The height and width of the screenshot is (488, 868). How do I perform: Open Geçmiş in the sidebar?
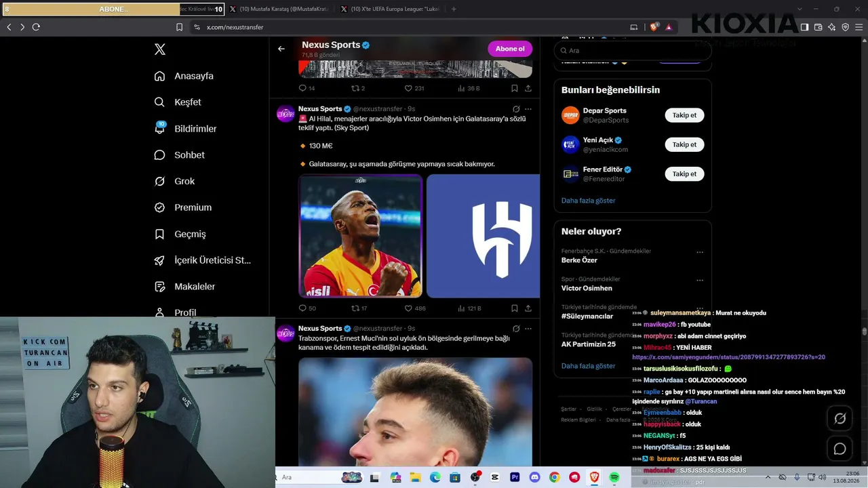coord(180,234)
